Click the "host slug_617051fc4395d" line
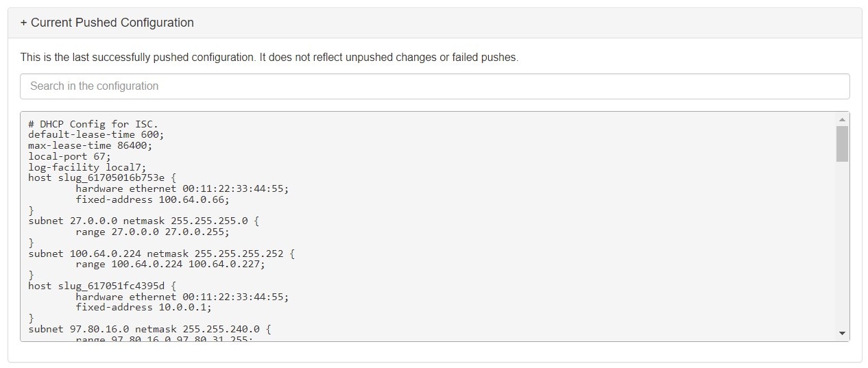The width and height of the screenshot is (868, 368). (x=102, y=286)
